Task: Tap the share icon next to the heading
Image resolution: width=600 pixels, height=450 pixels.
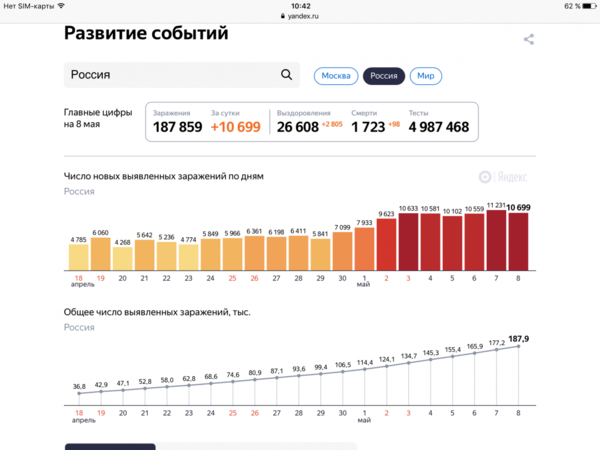Action: [529, 40]
